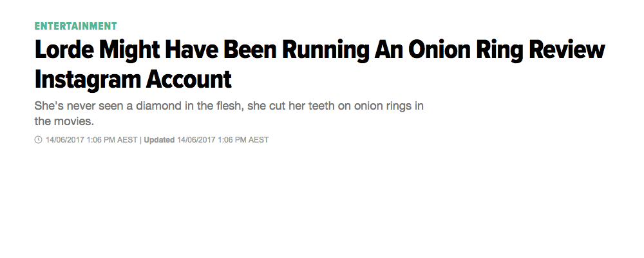
Task: Click the final "1:06 PM AEST" updated time
Action: point(243,140)
